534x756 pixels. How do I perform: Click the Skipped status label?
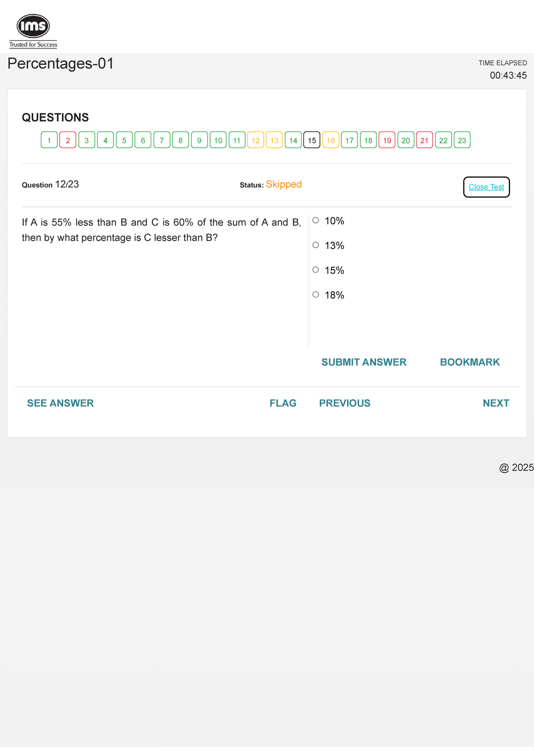(284, 184)
